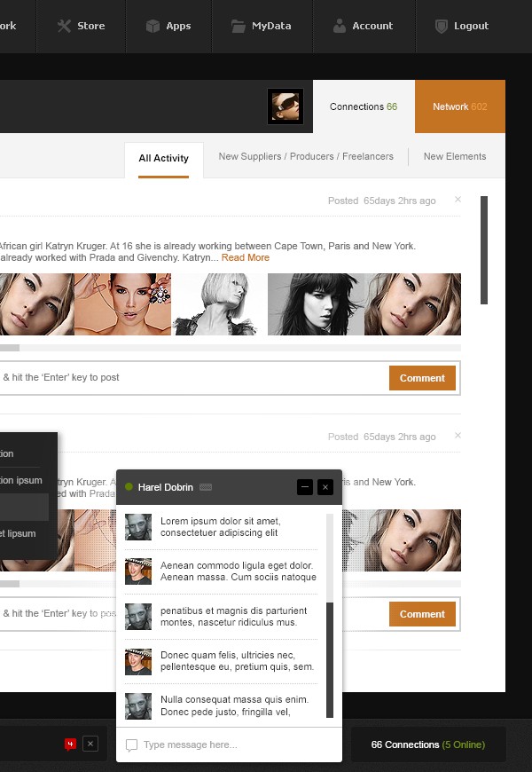The width and height of the screenshot is (532, 772).
Task: Dismiss the second post with its X
Action: 458,435
